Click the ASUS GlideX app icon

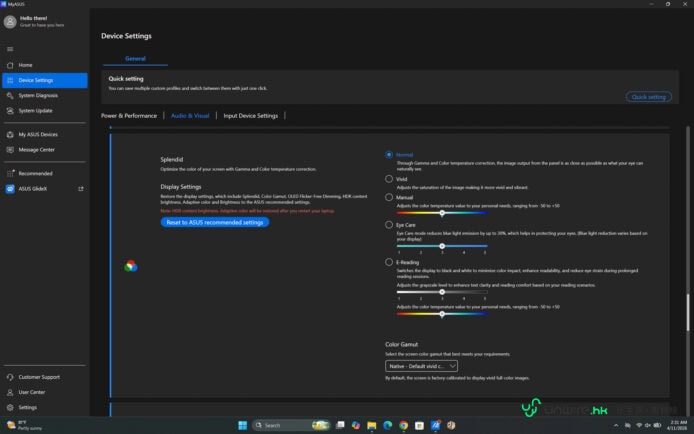[x=10, y=189]
